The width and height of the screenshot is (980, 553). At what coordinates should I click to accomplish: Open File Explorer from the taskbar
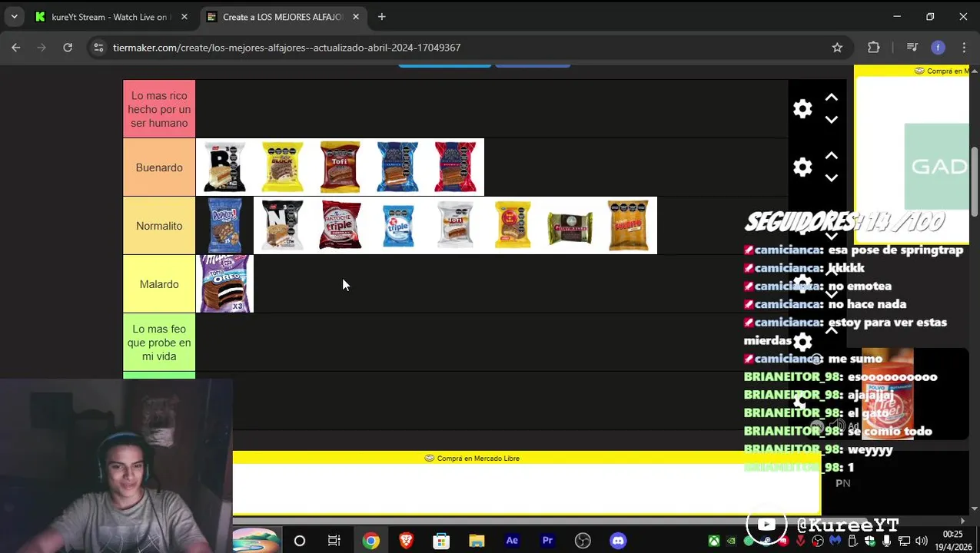[477, 541]
